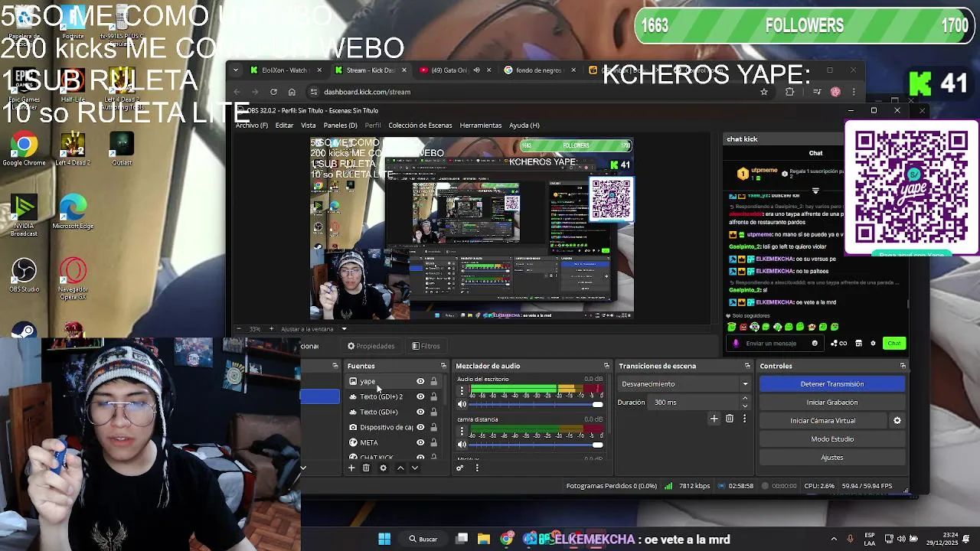Open emoji picker in Kick chat input
Screen dimensions: 980x551
815,343
